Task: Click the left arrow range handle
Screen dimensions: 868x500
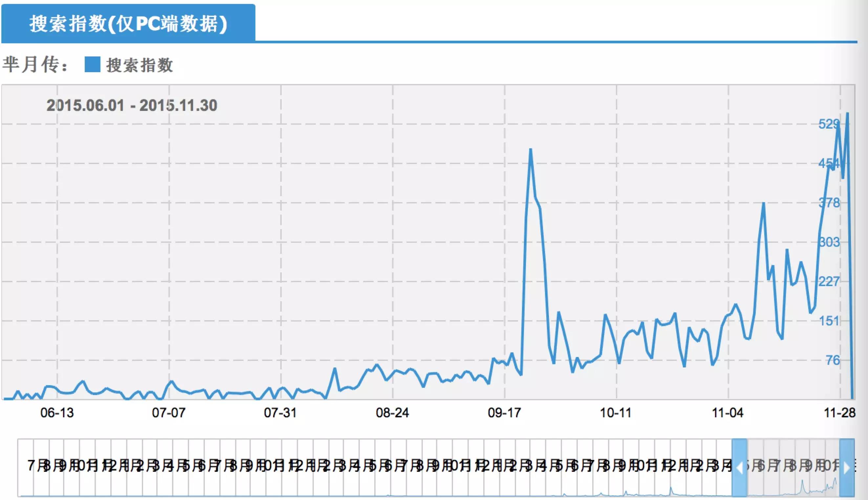Action: click(x=739, y=467)
